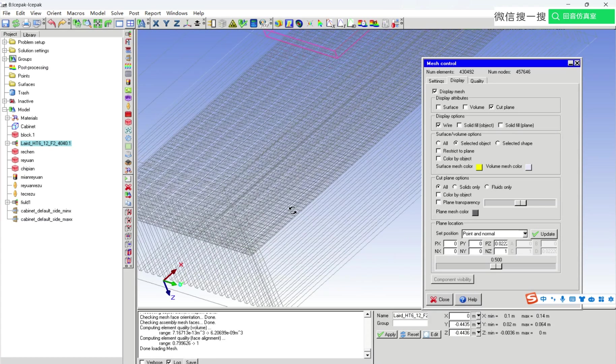Expand the Materials node under Model

7,118
